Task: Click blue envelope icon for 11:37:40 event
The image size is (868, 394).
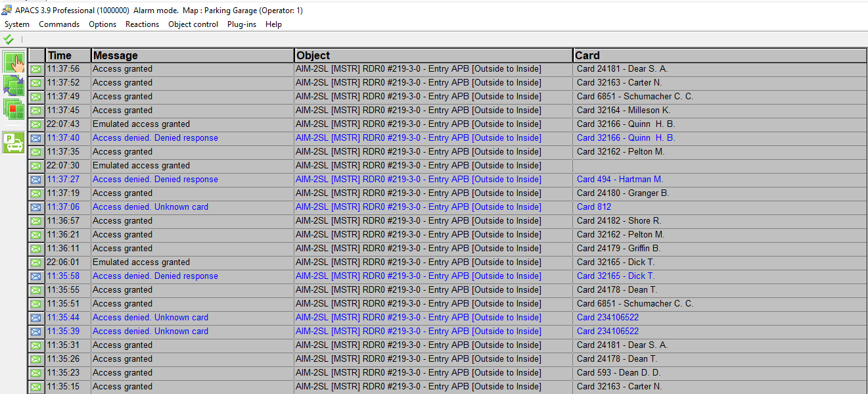Action: (x=35, y=138)
